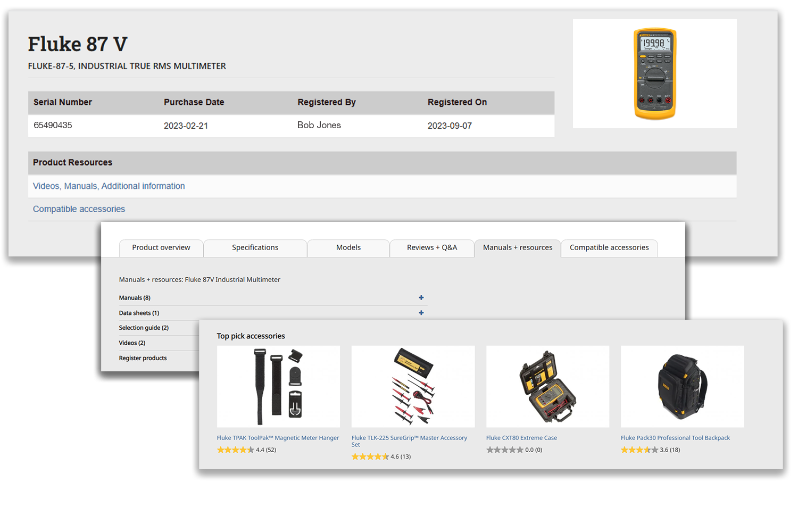The image size is (798, 532).
Task: Open the Specifications tab
Action: pos(255,248)
